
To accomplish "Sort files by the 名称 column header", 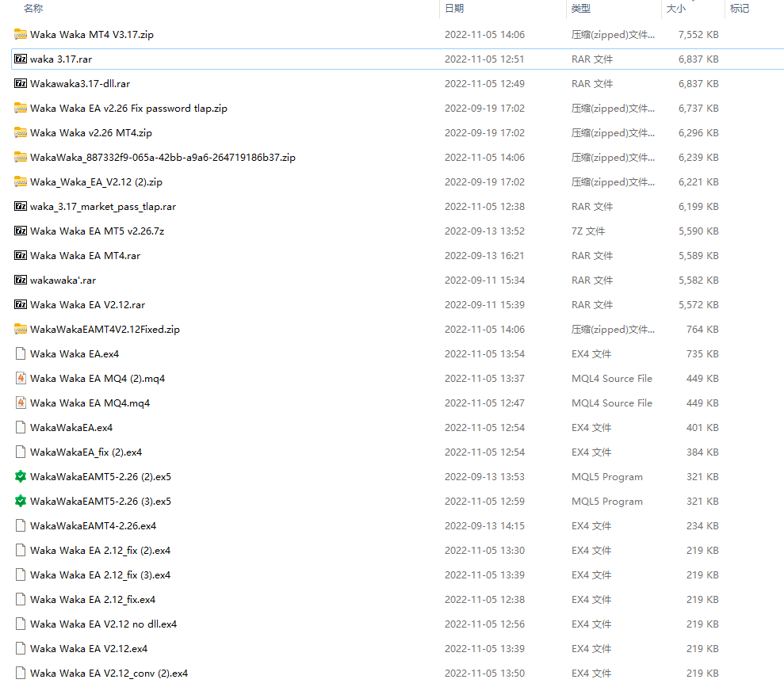I will [33, 9].
